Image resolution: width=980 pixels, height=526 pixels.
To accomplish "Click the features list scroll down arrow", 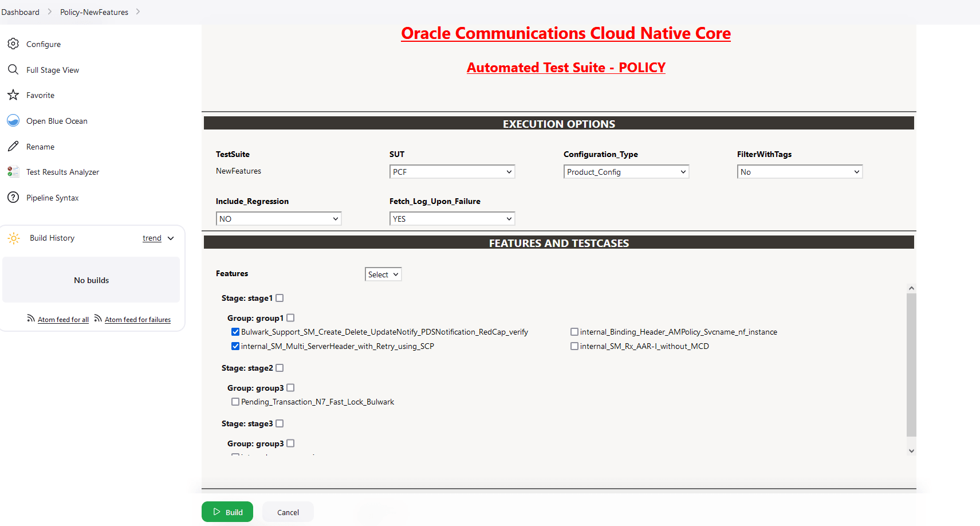I will (x=911, y=451).
